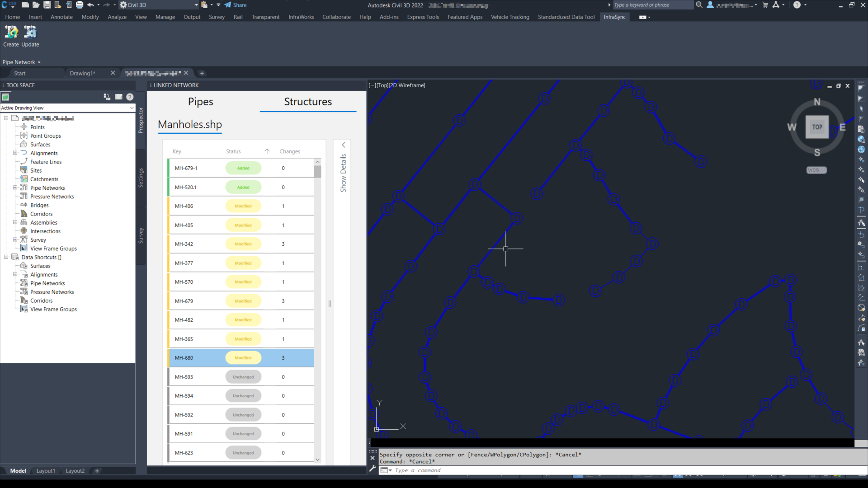Collapse the Data Shortcuts tree node
The height and width of the screenshot is (488, 868).
[x=6, y=257]
